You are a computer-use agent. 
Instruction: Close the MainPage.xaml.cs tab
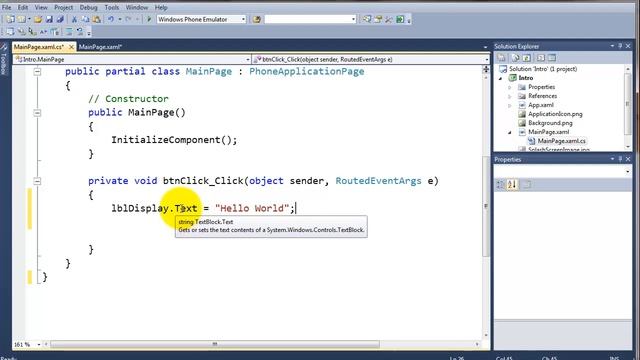pos(71,47)
